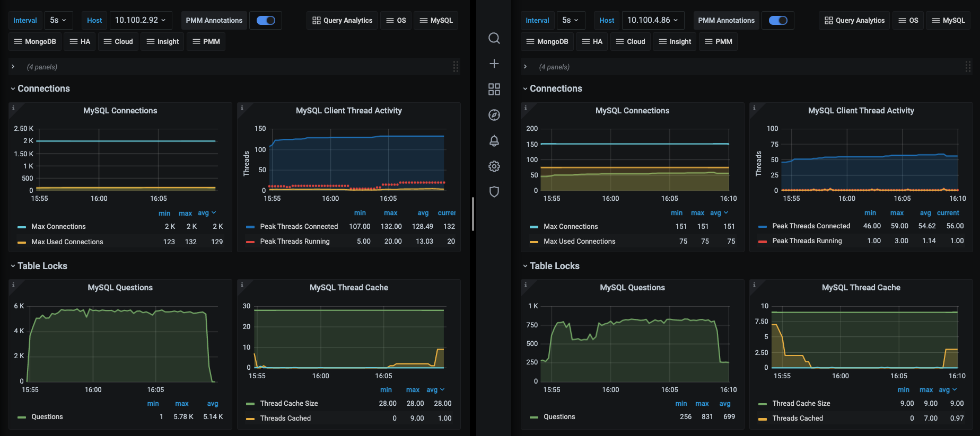Collapse the Table Locks row in right dashboard

click(x=554, y=266)
